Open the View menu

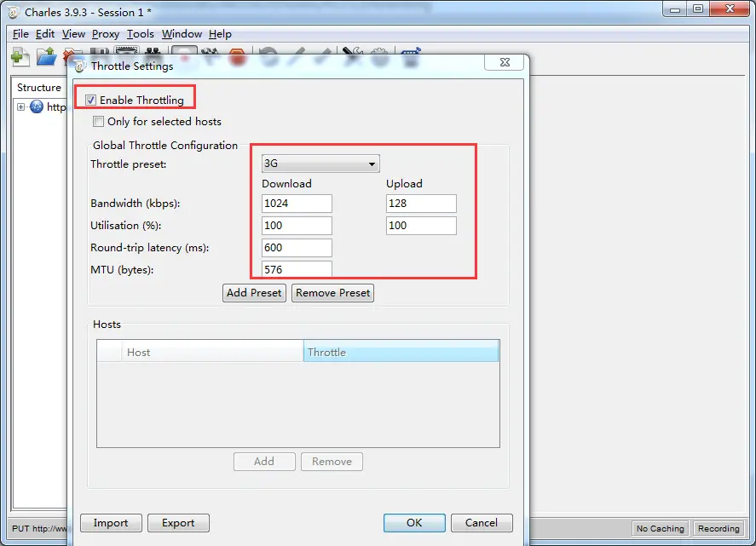tap(73, 34)
